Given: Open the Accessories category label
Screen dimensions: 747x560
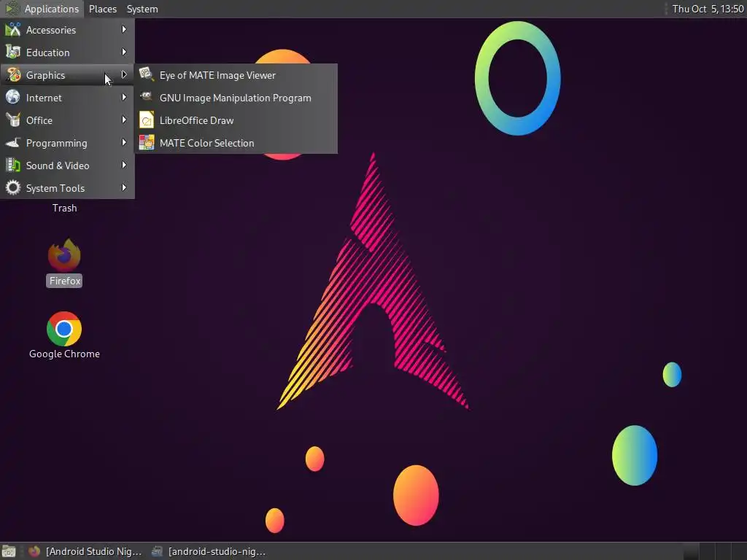Looking at the screenshot, I should pos(51,30).
